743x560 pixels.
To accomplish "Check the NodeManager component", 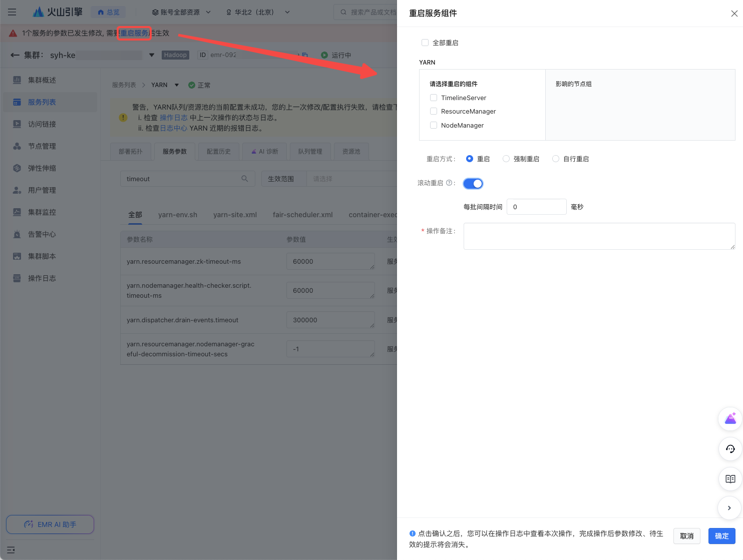I will click(434, 125).
